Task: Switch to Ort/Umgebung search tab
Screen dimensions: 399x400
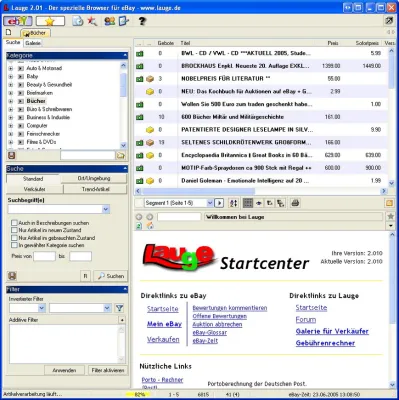Action: (94, 179)
